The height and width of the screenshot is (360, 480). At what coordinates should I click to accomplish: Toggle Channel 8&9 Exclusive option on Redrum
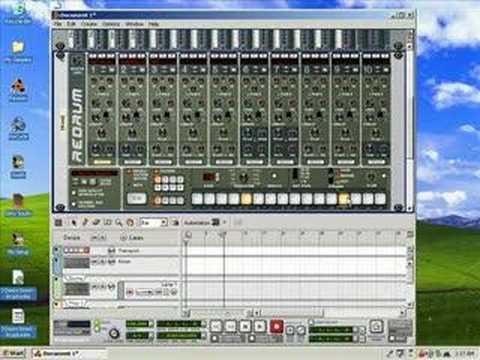(74, 204)
